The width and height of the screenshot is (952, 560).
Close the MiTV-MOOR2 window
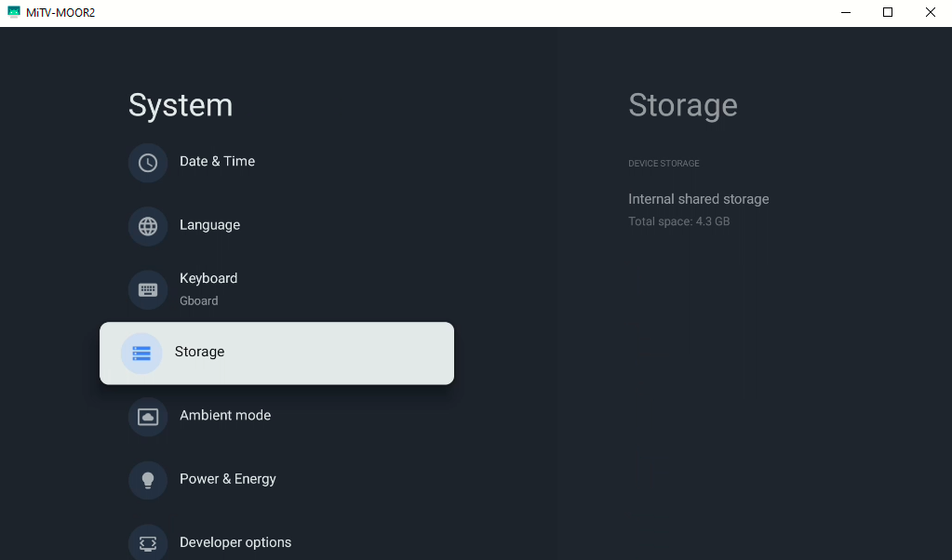(x=931, y=13)
